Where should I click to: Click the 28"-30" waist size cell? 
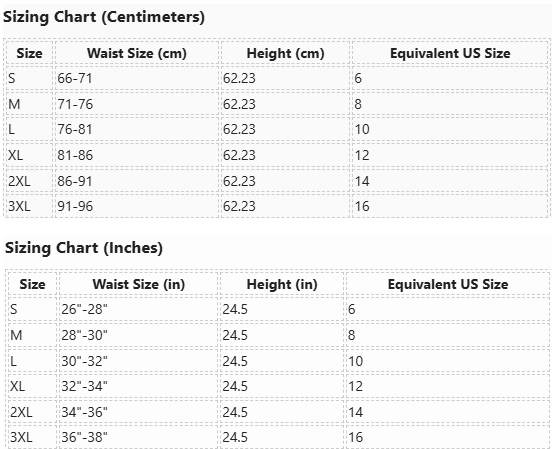(x=139, y=335)
